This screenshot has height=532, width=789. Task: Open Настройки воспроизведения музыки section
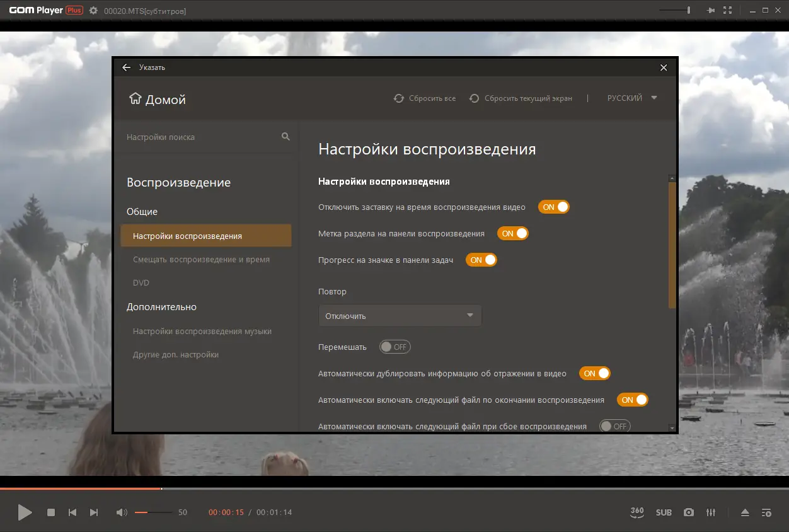[202, 331]
